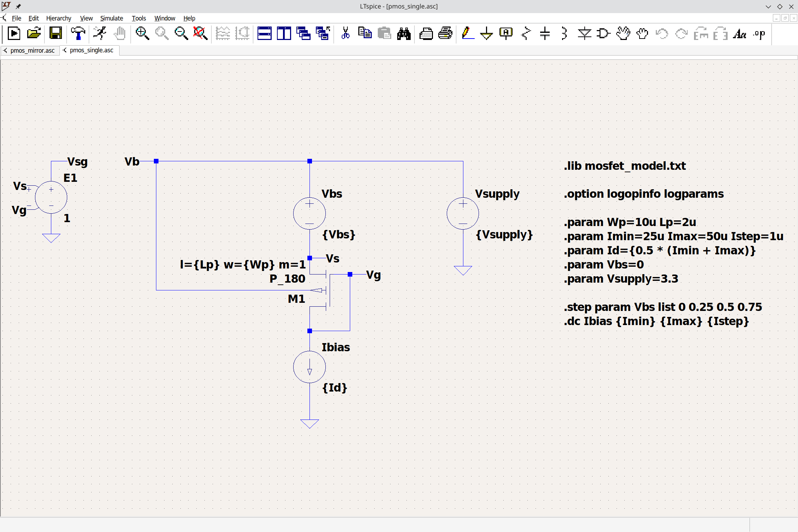The image size is (798, 532).
Task: Select the Label Net tool icon
Action: 506,34
